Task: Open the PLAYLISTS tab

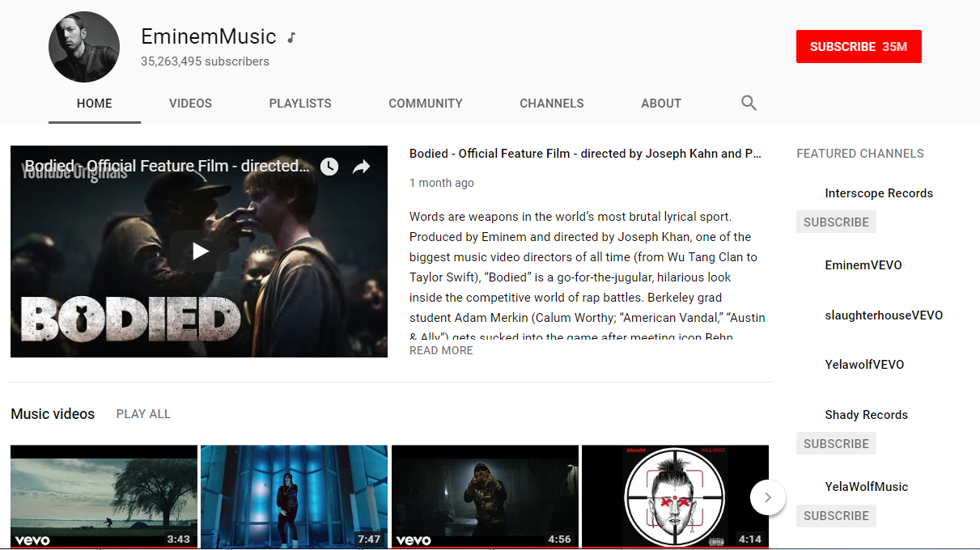Action: click(x=300, y=104)
